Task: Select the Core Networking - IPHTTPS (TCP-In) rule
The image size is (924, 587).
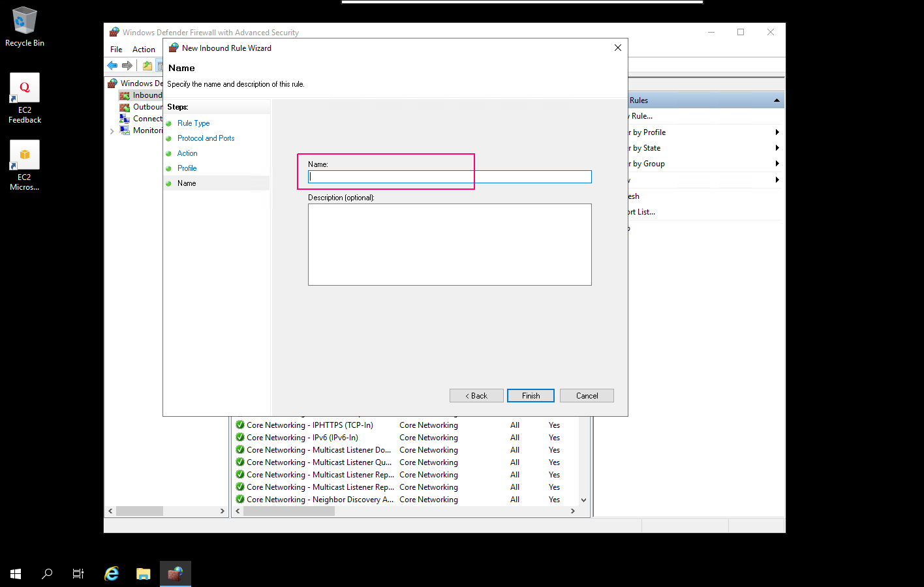Action: [x=310, y=425]
